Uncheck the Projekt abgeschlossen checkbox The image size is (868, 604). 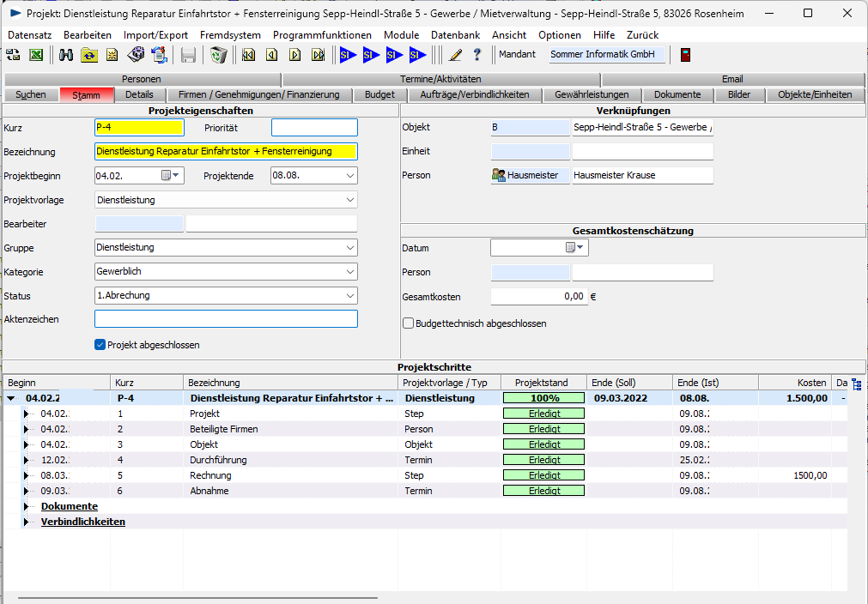pyautogui.click(x=100, y=345)
